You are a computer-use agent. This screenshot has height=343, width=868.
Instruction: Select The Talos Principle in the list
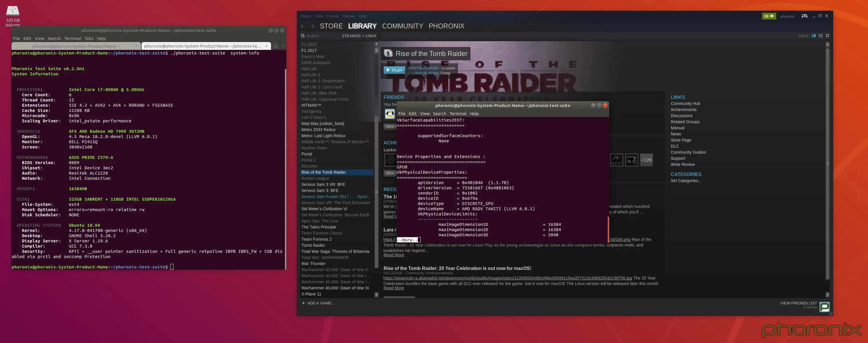click(x=318, y=227)
